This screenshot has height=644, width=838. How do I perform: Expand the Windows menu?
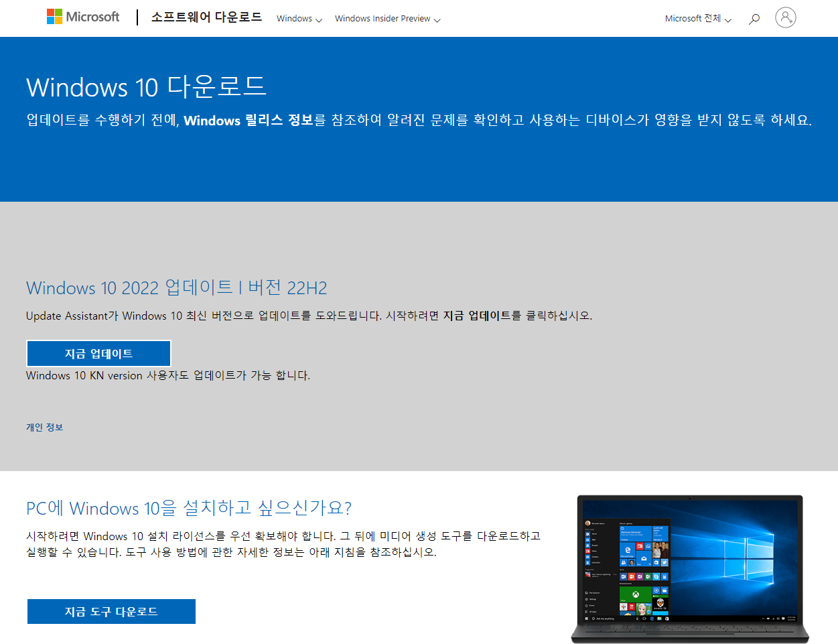click(x=299, y=19)
